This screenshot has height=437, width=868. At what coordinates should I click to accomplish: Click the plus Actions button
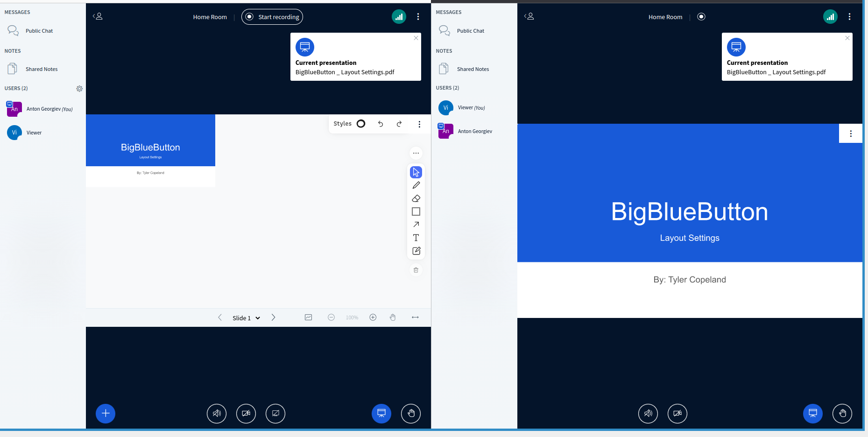(x=105, y=413)
